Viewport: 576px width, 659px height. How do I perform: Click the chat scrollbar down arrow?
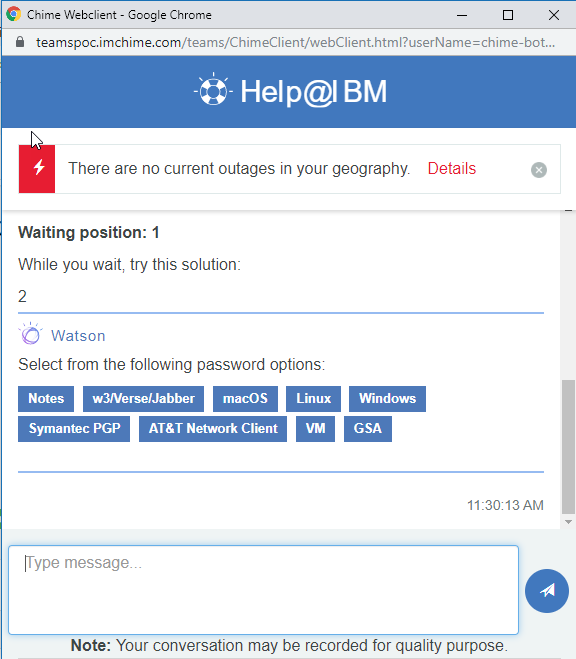click(568, 522)
